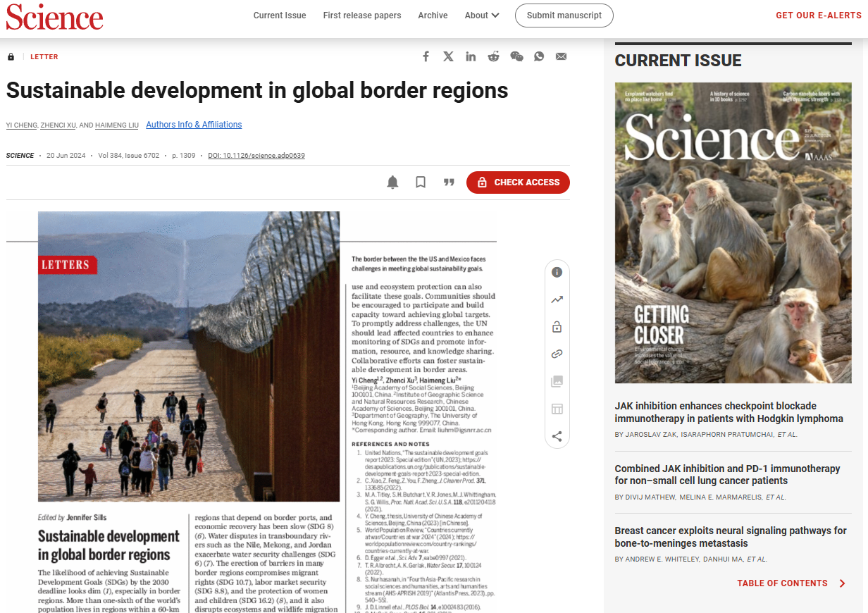Screen dimensions: 868x613
Task: Share article on LinkedIn
Action: click(471, 56)
